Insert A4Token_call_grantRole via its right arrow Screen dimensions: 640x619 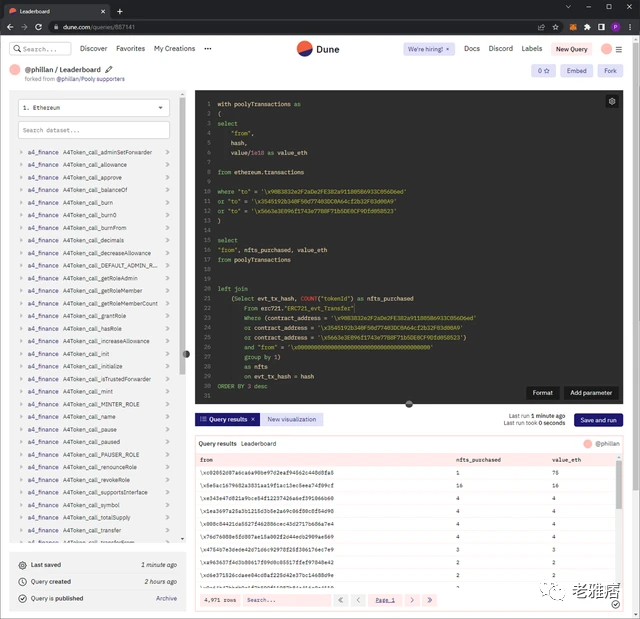(167, 316)
